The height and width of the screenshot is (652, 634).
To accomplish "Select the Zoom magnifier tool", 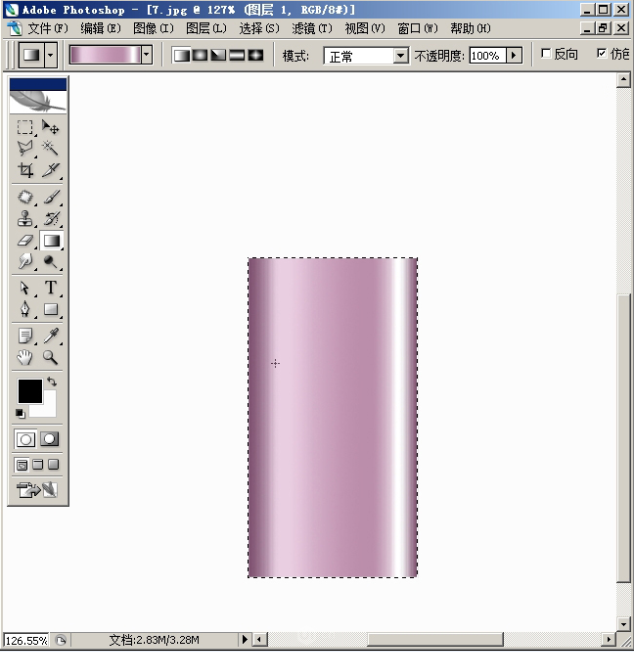I will [x=50, y=357].
